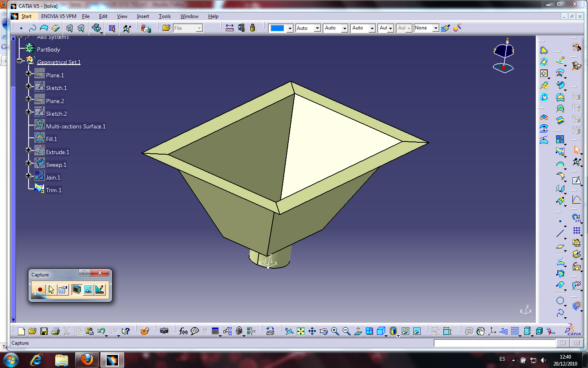Click the power input command field
588x368 pixels.
tap(494, 343)
